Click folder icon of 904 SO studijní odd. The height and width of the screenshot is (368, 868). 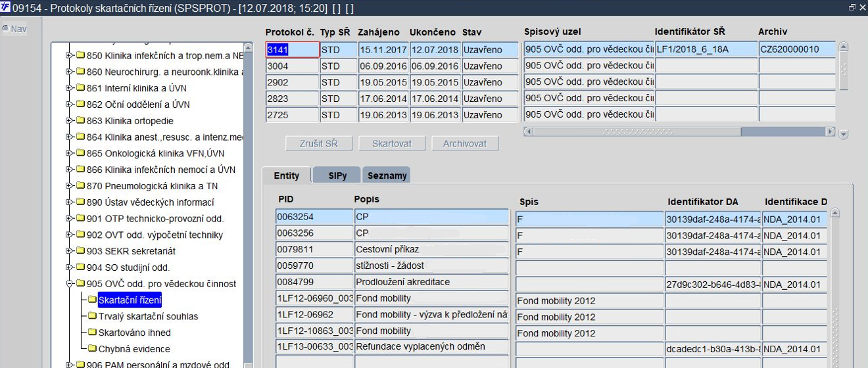click(80, 267)
